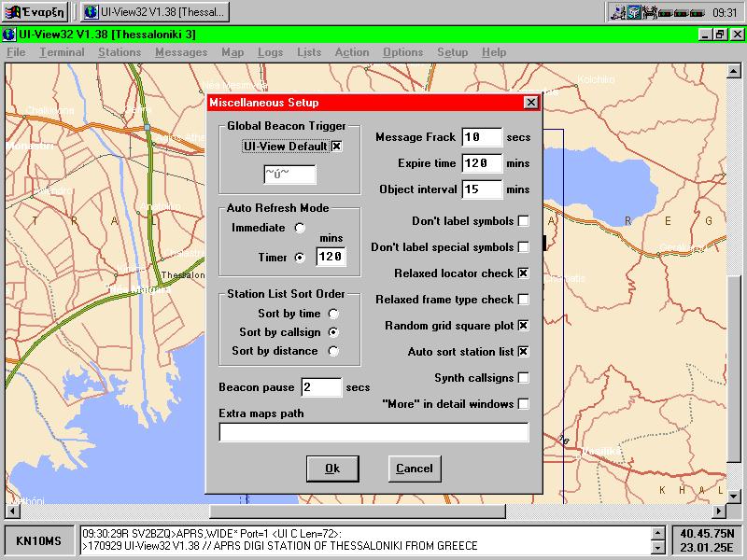This screenshot has height=560, width=747.
Task: Open the Lists menu
Action: 309,52
